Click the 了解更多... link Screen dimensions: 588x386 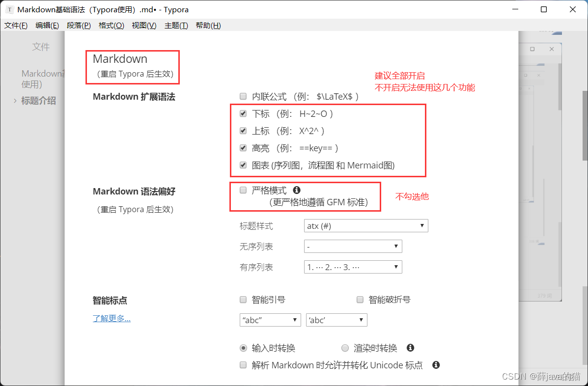pyautogui.click(x=112, y=318)
